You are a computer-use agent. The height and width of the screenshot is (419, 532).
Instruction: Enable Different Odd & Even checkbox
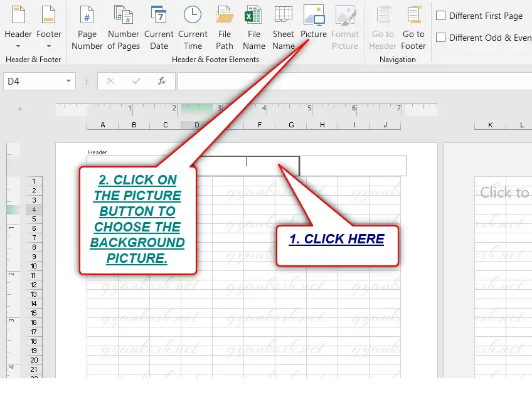(441, 37)
